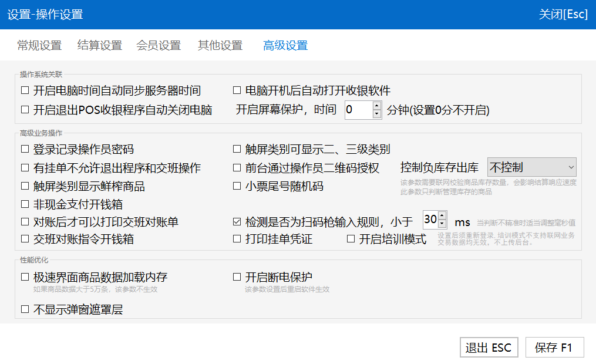596x364 pixels.
Task: Enable 前台通过操作员二维码授权 checkbox
Action: pos(237,167)
